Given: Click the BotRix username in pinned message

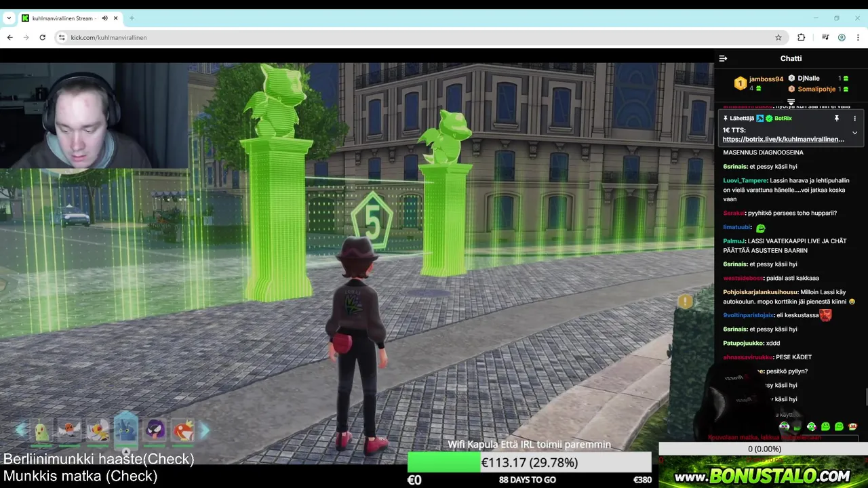Looking at the screenshot, I should coord(783,119).
